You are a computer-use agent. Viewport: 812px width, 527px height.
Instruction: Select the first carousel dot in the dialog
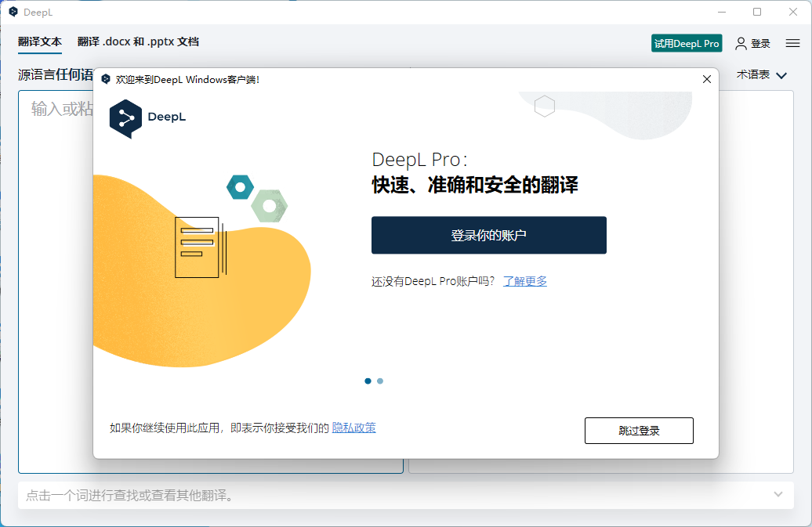[x=368, y=381]
